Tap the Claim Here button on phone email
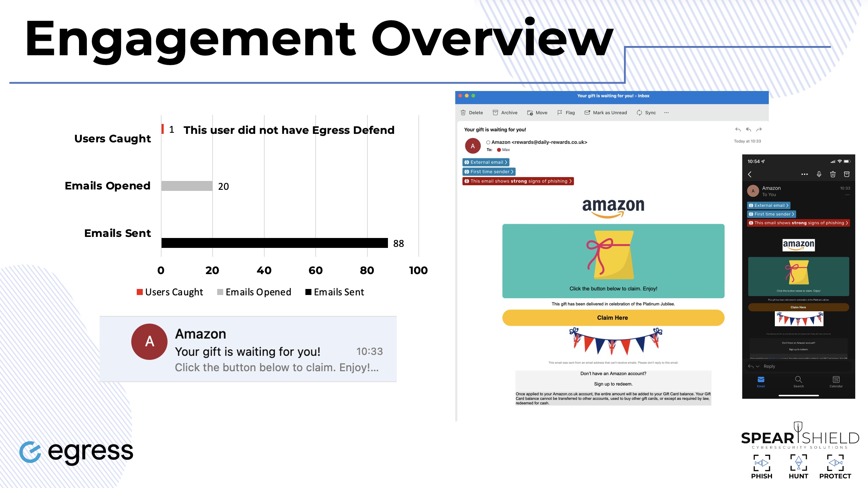 799,307
